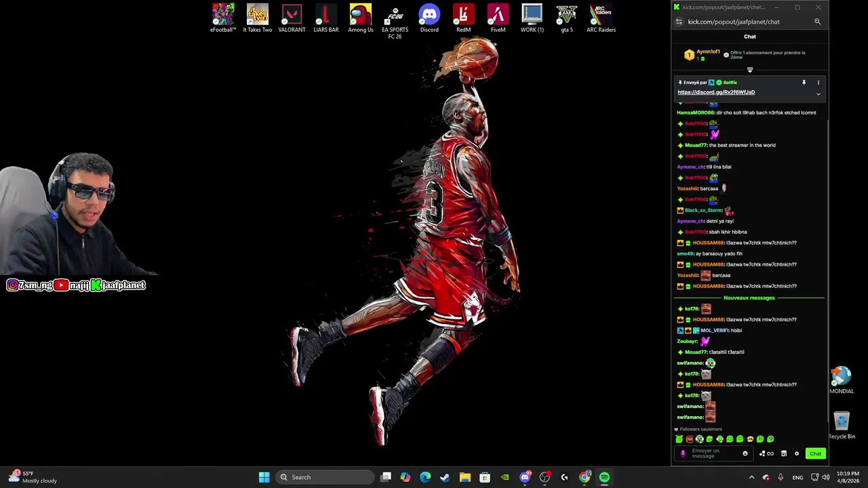Open the Recycle Bin on the desktop

842,426
